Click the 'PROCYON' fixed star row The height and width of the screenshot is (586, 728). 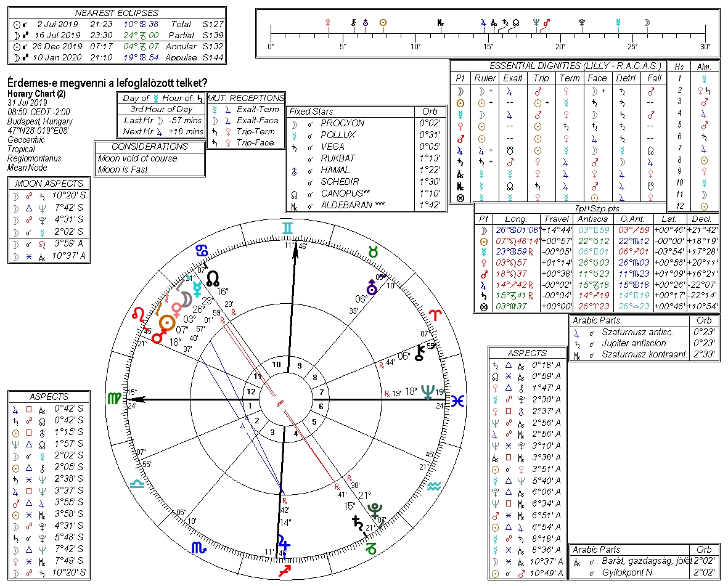(366, 123)
